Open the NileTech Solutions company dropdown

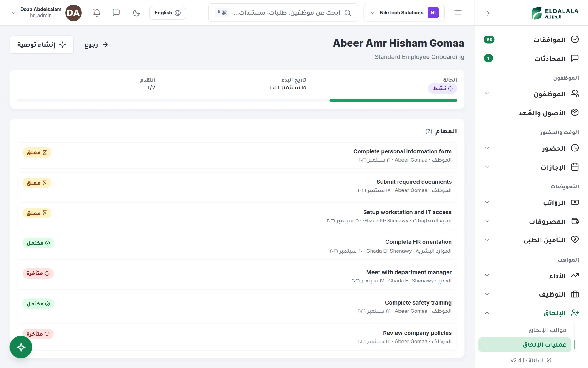click(404, 13)
